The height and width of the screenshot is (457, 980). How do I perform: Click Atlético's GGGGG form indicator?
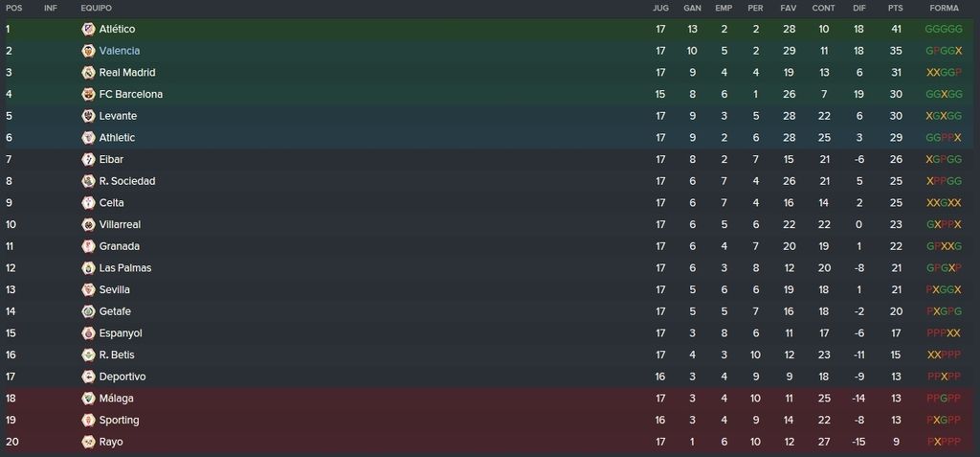(944, 29)
